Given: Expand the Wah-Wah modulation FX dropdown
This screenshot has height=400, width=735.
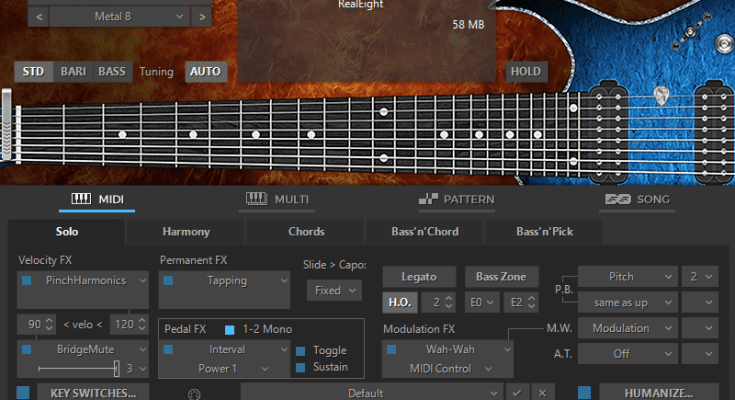Looking at the screenshot, I should [448, 349].
